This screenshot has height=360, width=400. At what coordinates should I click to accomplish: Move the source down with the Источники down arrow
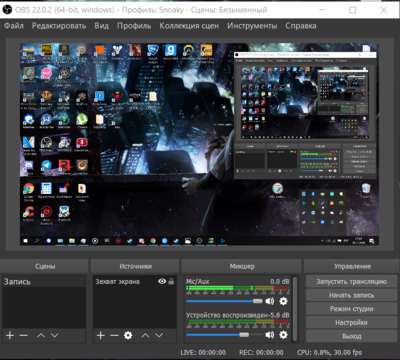(159, 335)
